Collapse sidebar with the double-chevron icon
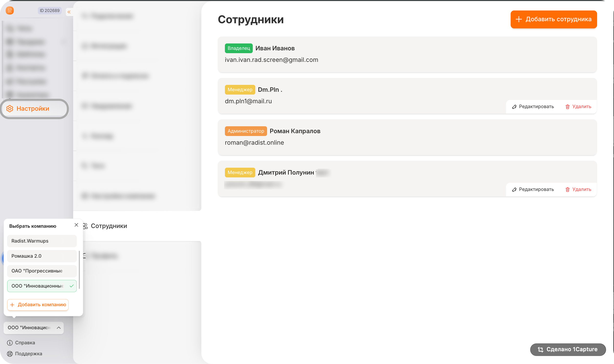Image resolution: width=614 pixels, height=364 pixels. [69, 12]
